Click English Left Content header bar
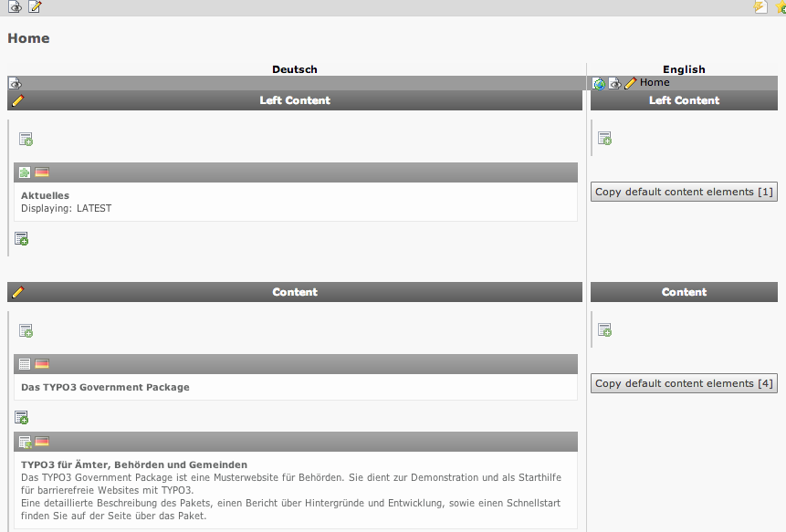This screenshot has width=786, height=532. (x=684, y=100)
